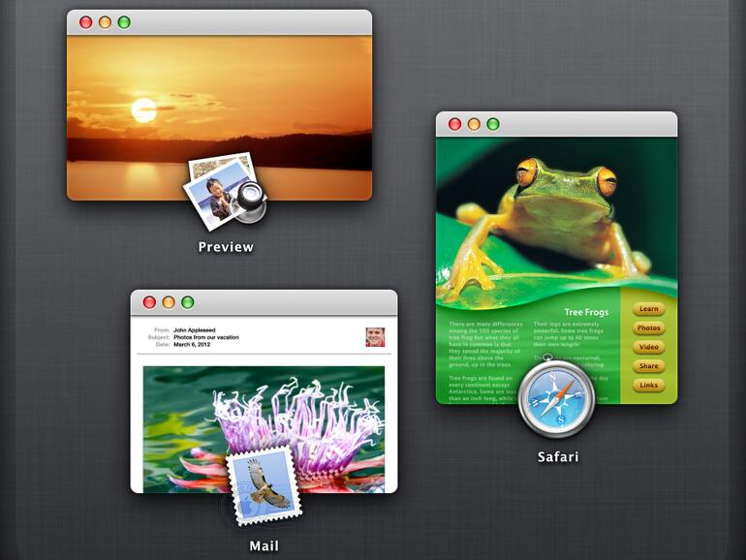Click the Links button in Safari
The width and height of the screenshot is (746, 560).
pos(648,385)
